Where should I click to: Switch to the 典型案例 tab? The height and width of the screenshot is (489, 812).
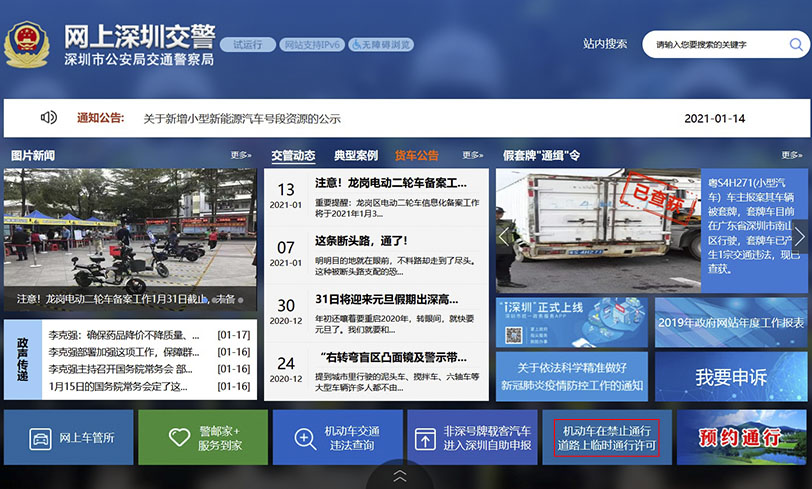tap(356, 155)
